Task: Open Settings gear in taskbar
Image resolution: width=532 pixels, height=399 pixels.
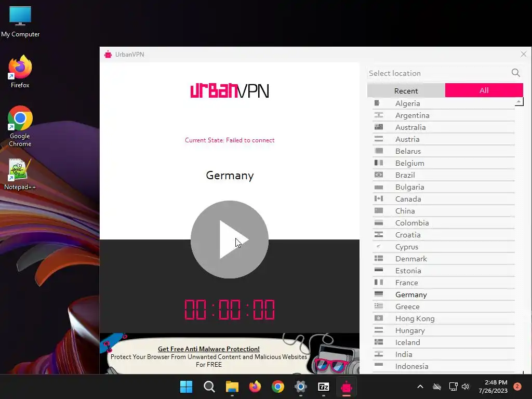Action: click(x=301, y=387)
